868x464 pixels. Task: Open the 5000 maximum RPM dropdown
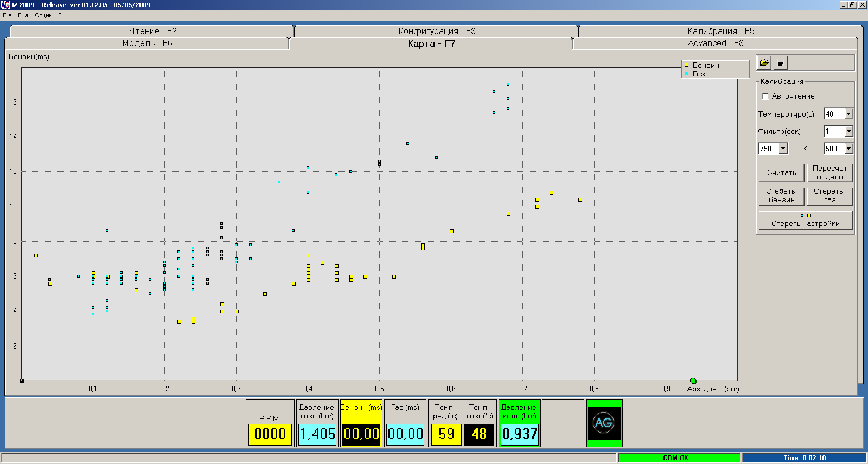(x=848, y=149)
